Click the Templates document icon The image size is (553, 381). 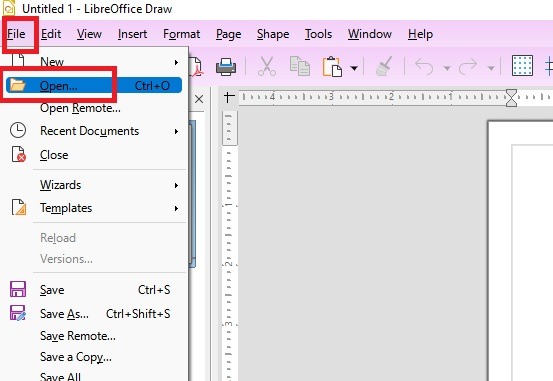tap(19, 207)
